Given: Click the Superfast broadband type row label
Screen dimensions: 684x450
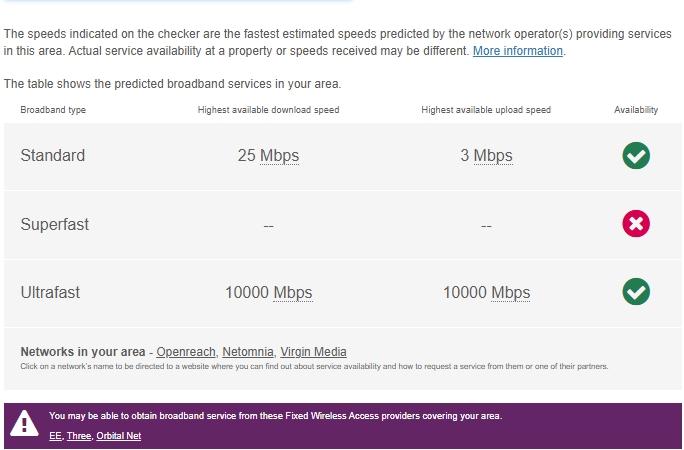Looking at the screenshot, I should [55, 224].
